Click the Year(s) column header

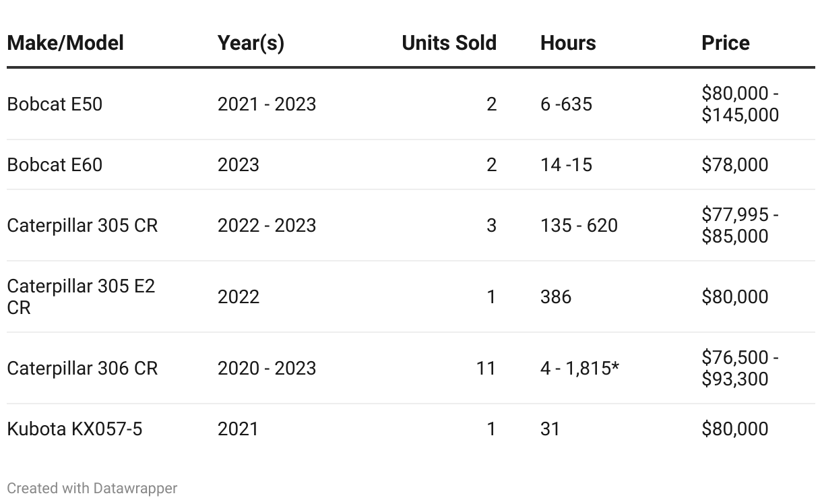251,43
